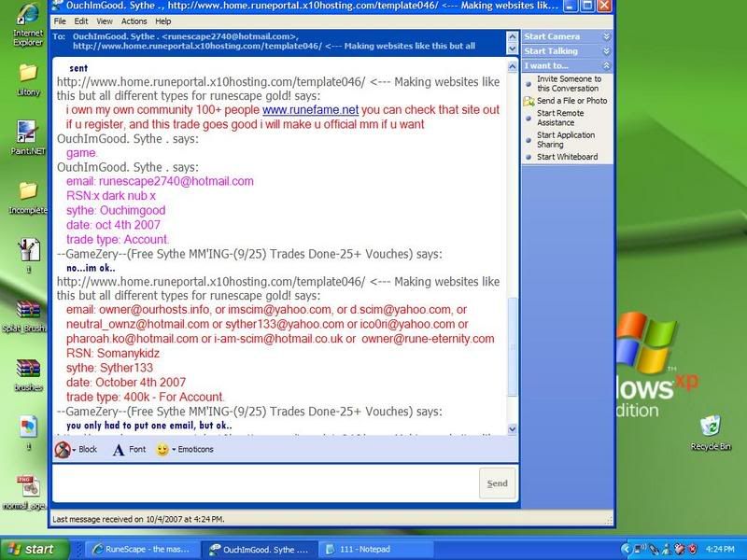
Task: Click the Emoticons smiley face icon
Action: point(162,450)
